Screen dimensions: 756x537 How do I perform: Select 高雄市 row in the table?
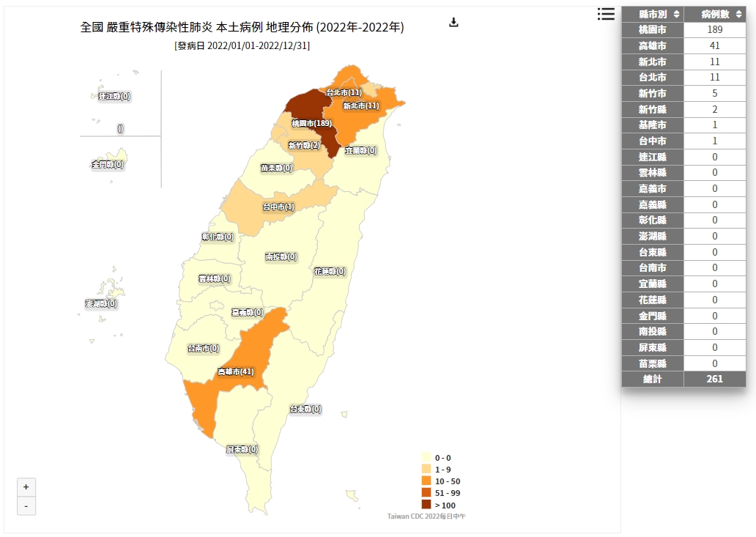click(x=683, y=46)
